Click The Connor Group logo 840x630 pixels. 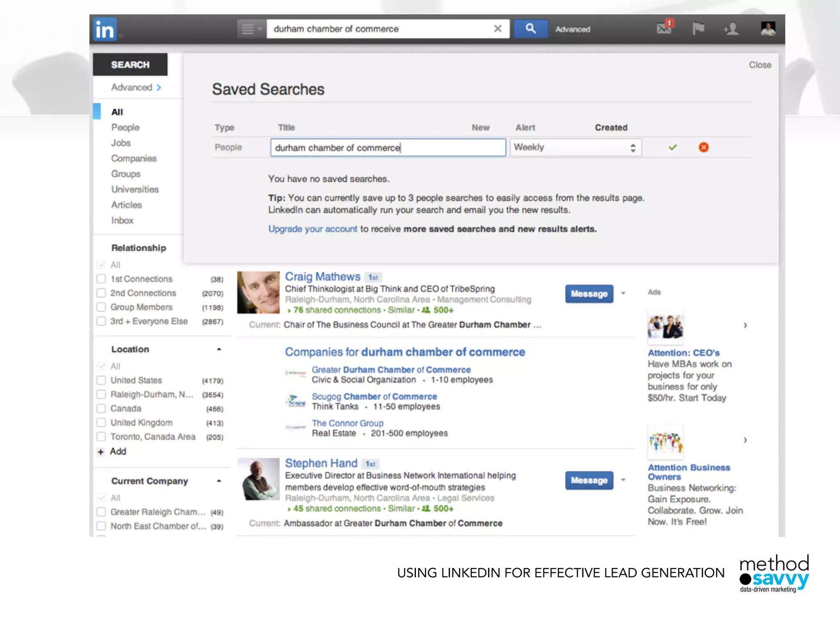[x=295, y=427]
